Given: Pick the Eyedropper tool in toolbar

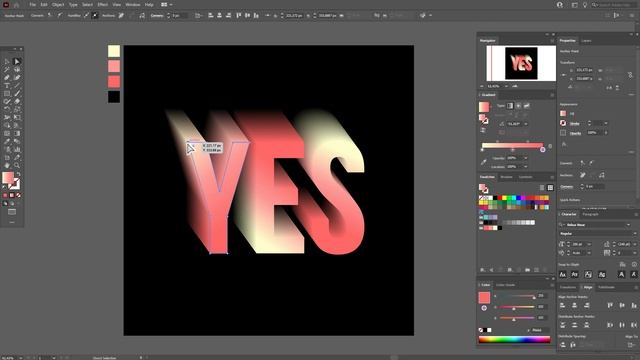Looking at the screenshot, I should (7, 141).
